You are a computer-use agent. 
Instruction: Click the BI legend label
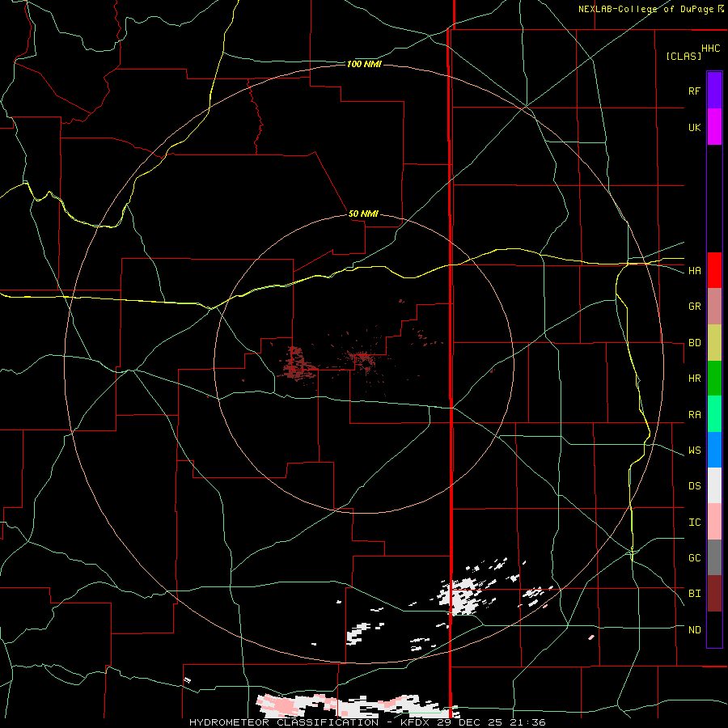click(694, 594)
